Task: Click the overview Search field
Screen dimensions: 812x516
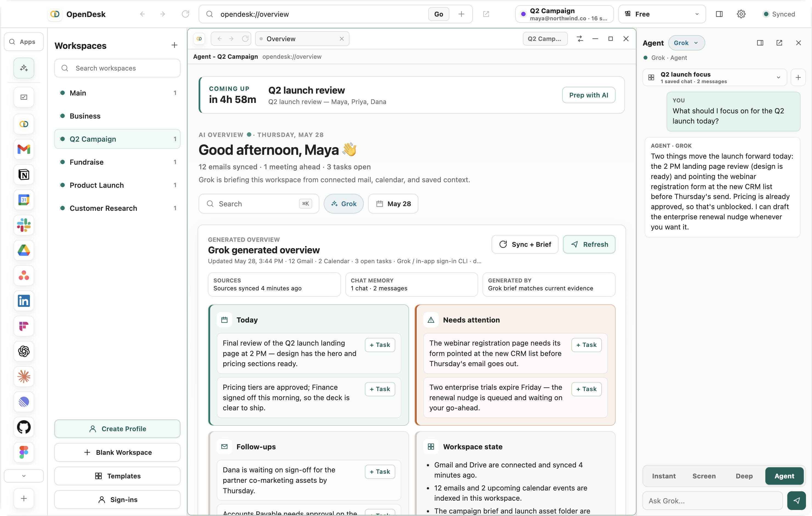Action: 259,203
